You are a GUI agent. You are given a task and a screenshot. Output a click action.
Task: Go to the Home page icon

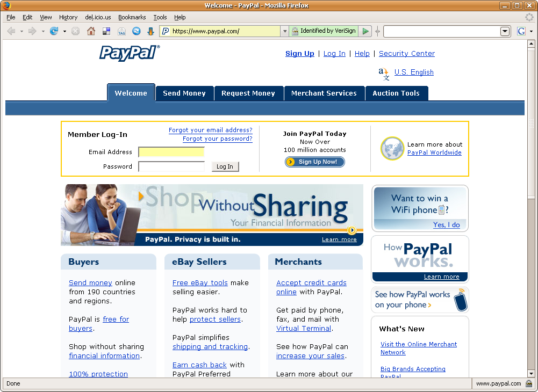click(x=91, y=31)
